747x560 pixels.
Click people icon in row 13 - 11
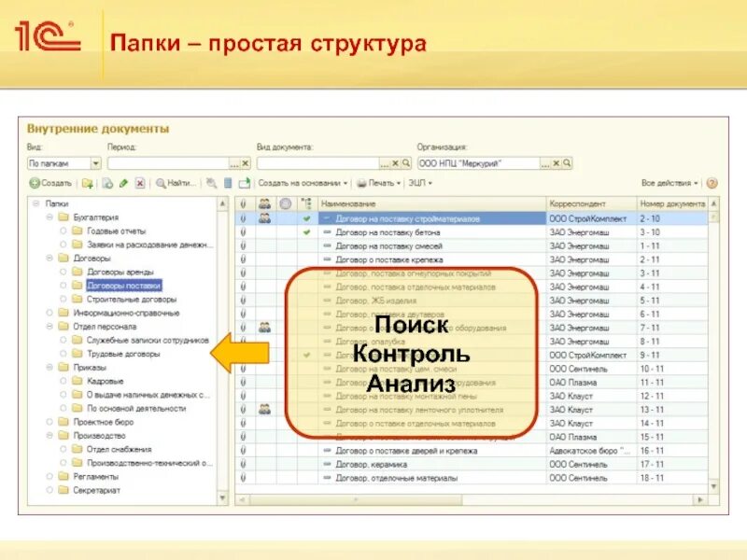[x=265, y=410]
